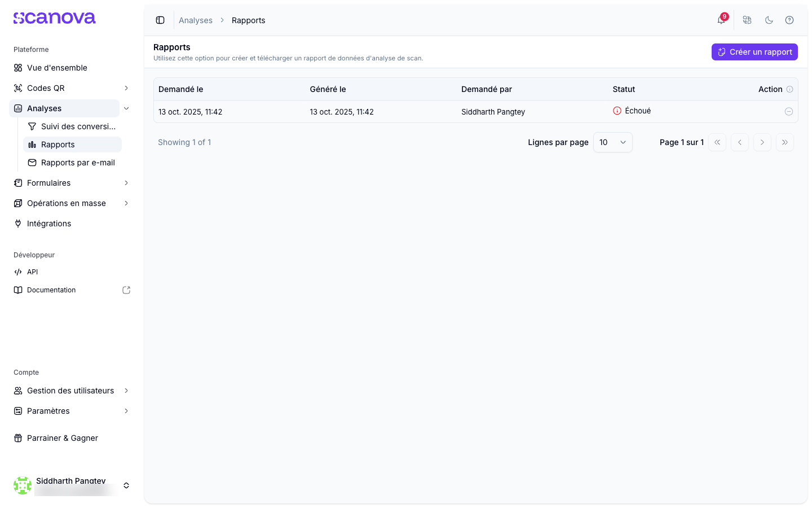Click the Demandé par column header

click(x=487, y=89)
